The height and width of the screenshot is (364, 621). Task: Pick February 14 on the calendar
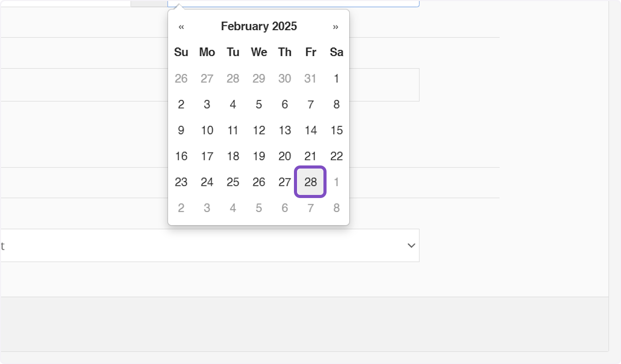click(x=310, y=130)
